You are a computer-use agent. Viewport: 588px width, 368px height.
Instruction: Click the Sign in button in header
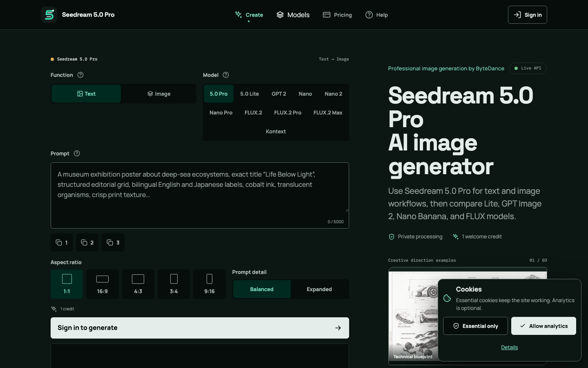pyautogui.click(x=528, y=15)
